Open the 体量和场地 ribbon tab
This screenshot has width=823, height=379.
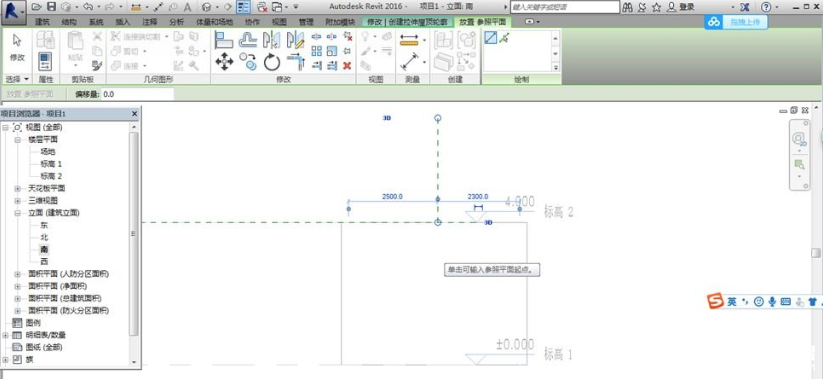pos(214,22)
